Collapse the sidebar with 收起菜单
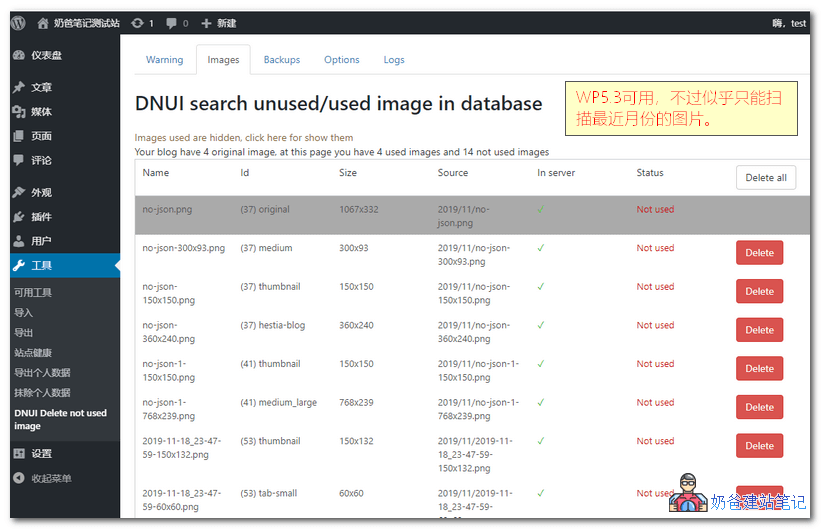This screenshot has width=821, height=529. (x=50, y=478)
